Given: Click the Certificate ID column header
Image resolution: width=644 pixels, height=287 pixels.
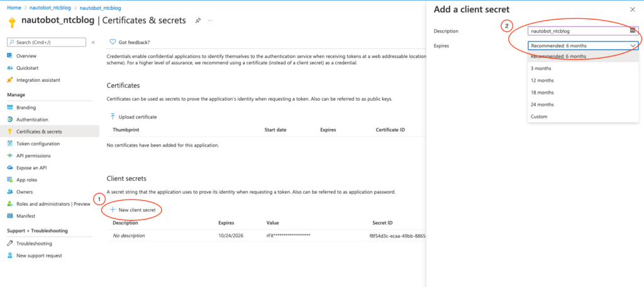Looking at the screenshot, I should pos(390,130).
